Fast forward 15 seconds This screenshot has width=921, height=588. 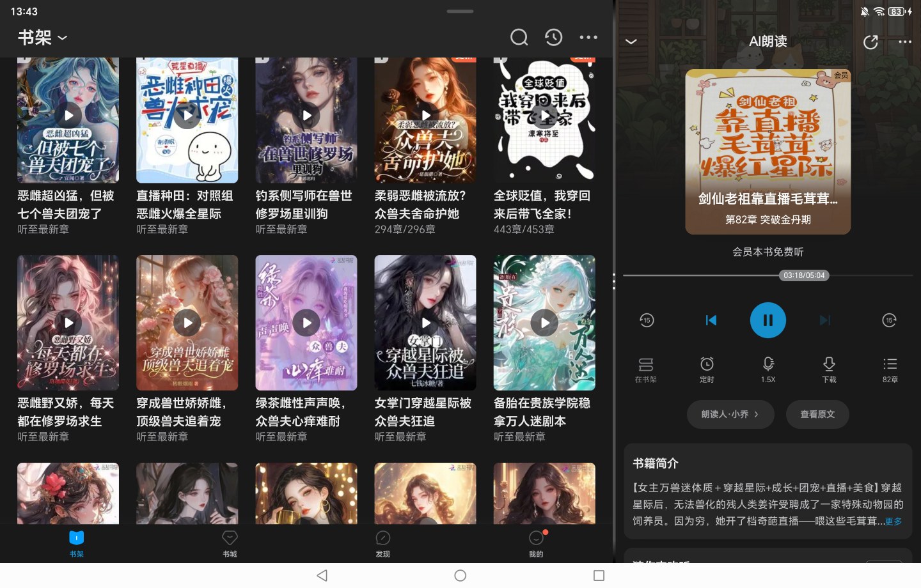coord(890,320)
